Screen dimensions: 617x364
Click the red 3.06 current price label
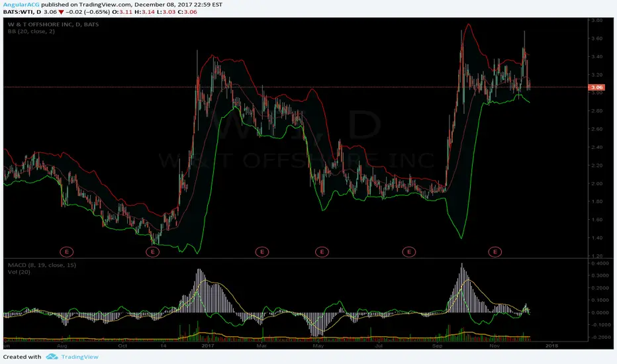click(596, 87)
